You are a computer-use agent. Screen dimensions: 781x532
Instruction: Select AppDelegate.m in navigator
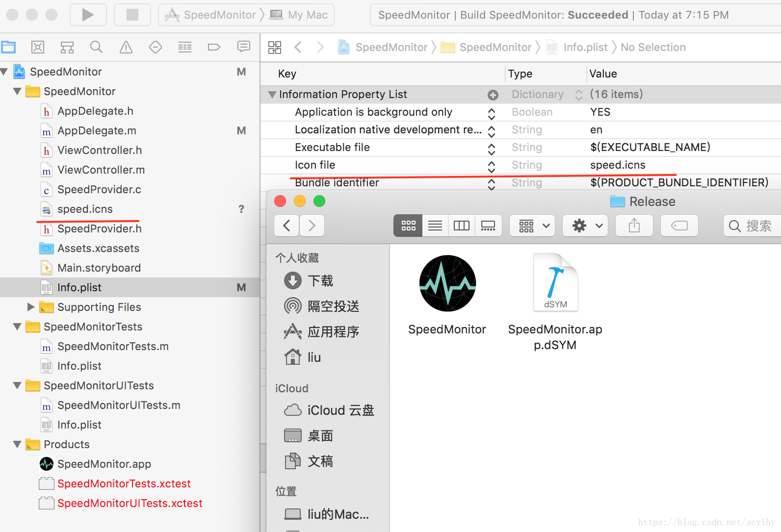pyautogui.click(x=97, y=131)
